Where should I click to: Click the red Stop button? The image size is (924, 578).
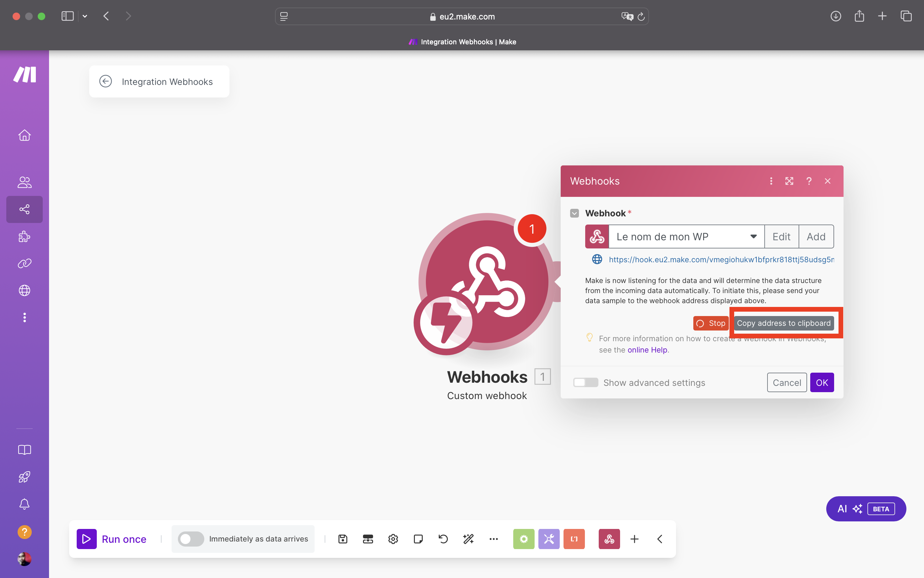click(x=711, y=323)
